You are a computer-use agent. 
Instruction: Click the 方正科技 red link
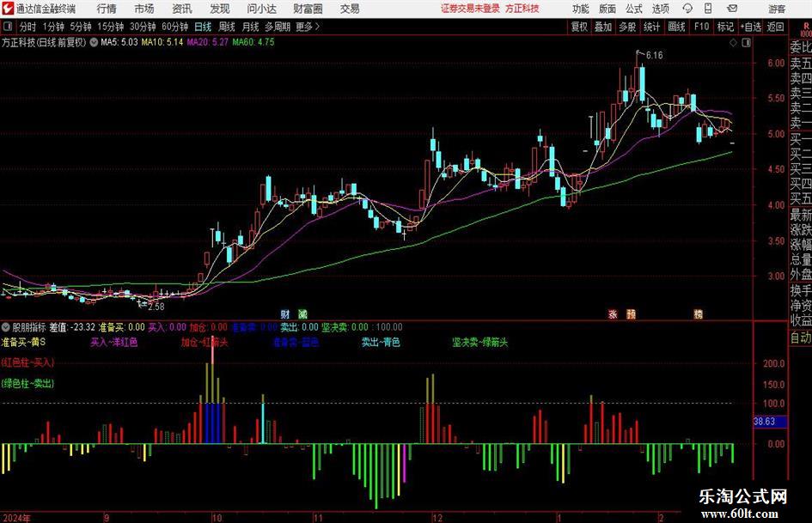pos(522,9)
